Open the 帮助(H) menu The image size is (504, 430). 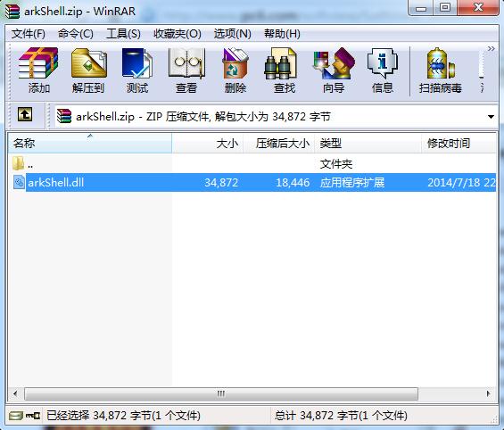282,34
